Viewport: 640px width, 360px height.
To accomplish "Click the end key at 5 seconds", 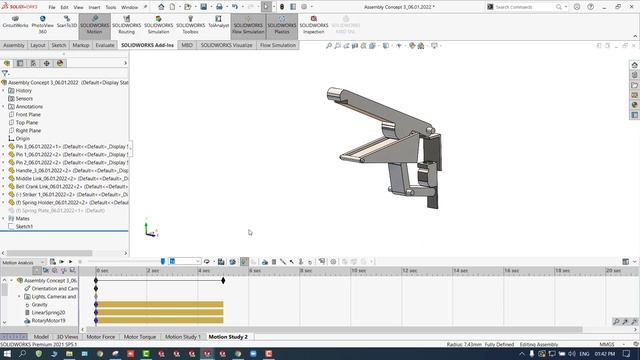I will click(223, 280).
